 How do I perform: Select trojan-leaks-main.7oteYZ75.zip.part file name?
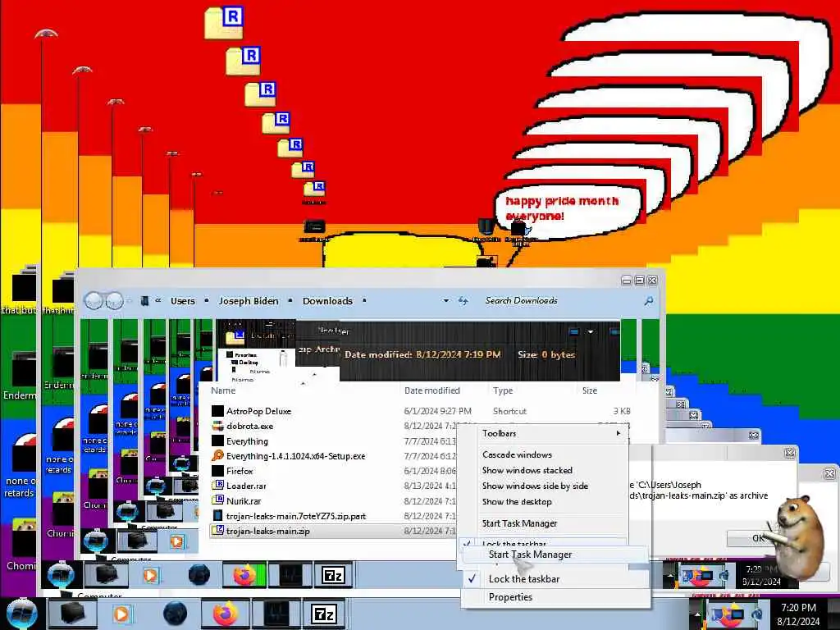(295, 516)
